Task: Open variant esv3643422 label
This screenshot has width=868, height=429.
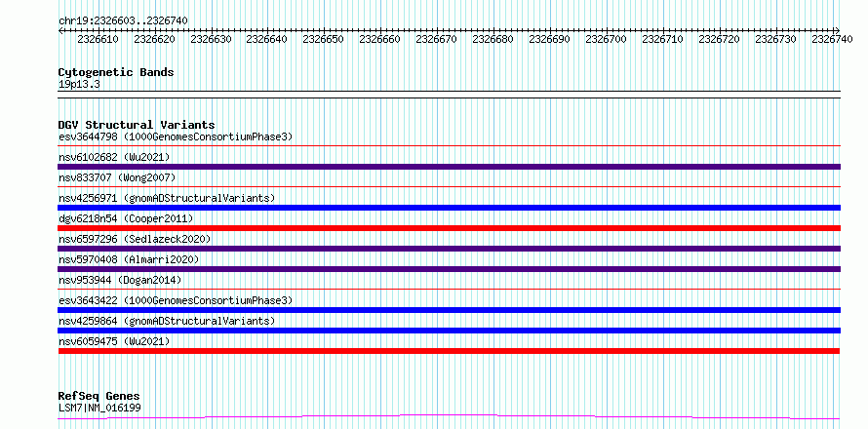Action: [x=176, y=300]
